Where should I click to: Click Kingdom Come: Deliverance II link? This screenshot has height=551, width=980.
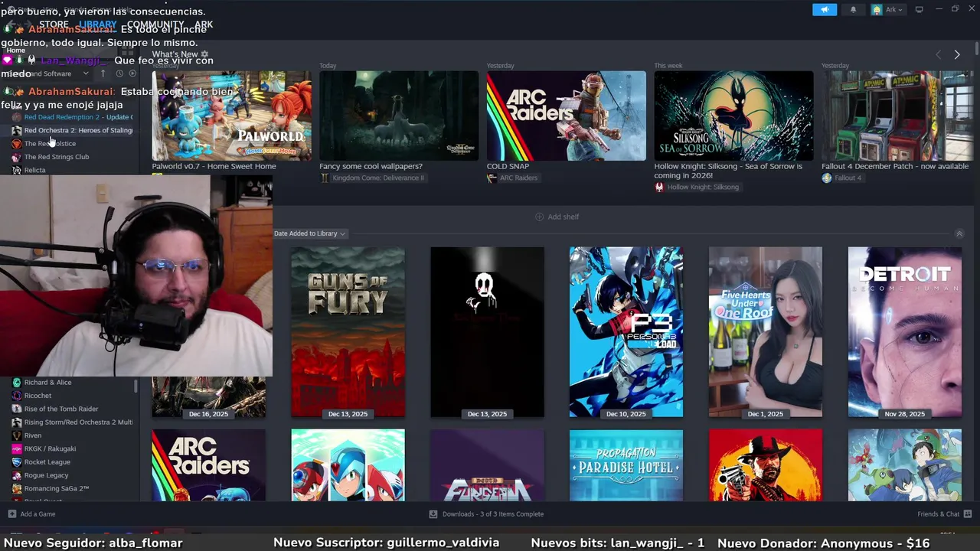(372, 178)
